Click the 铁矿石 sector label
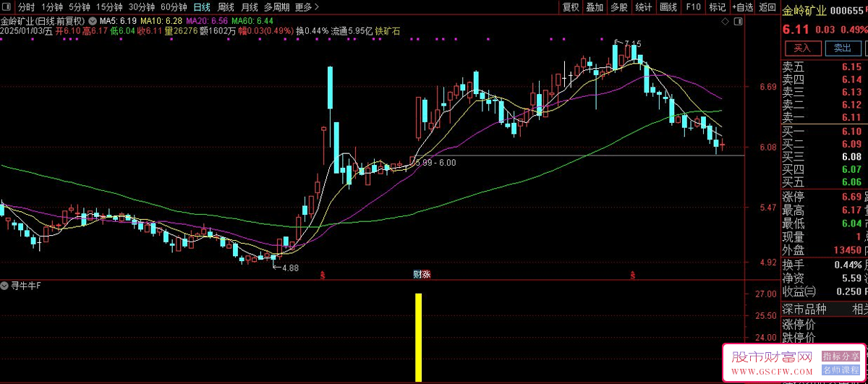Viewport: 868px width, 384px height. click(x=387, y=31)
